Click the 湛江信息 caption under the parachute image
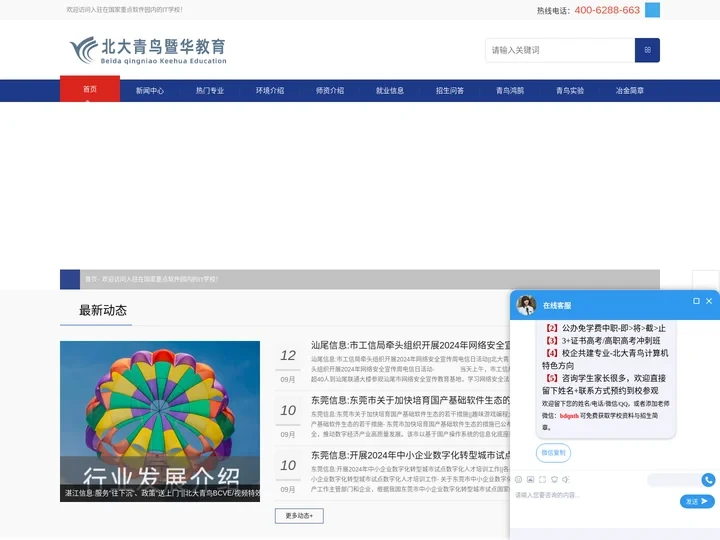Screen dimensions: 720x540 pos(160,494)
